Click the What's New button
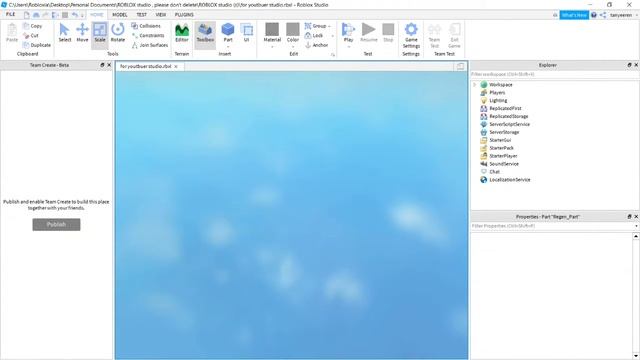The height and width of the screenshot is (360, 640). (x=574, y=15)
